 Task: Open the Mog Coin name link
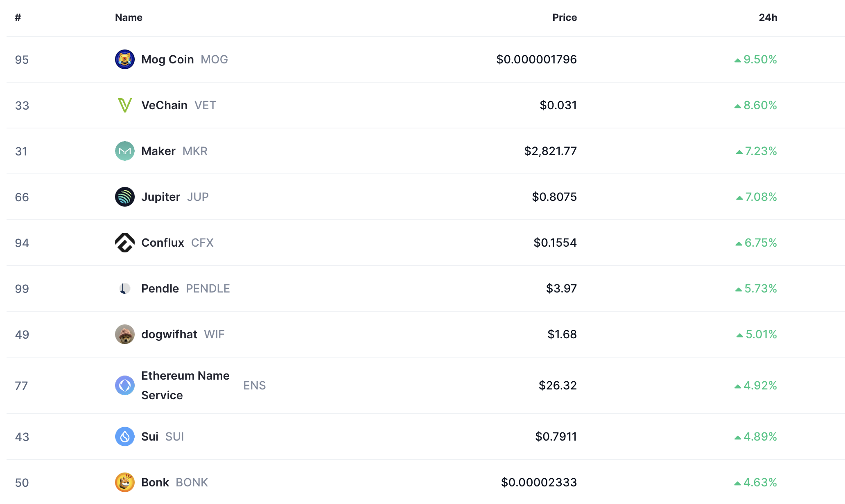pos(167,59)
